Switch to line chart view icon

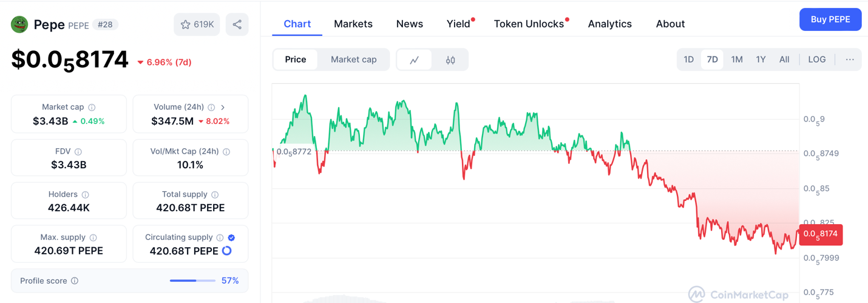click(x=415, y=60)
